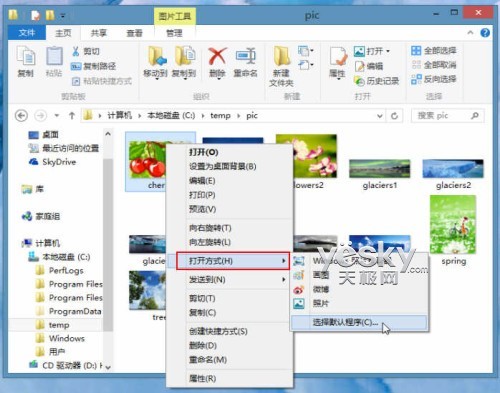This screenshot has height=393, width=500.
Task: Switch to the 管理 ribbon tab
Action: (x=174, y=33)
